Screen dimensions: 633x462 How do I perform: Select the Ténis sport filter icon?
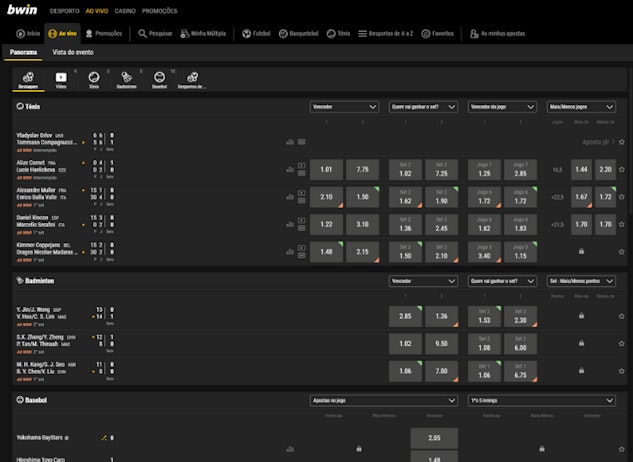tap(94, 80)
